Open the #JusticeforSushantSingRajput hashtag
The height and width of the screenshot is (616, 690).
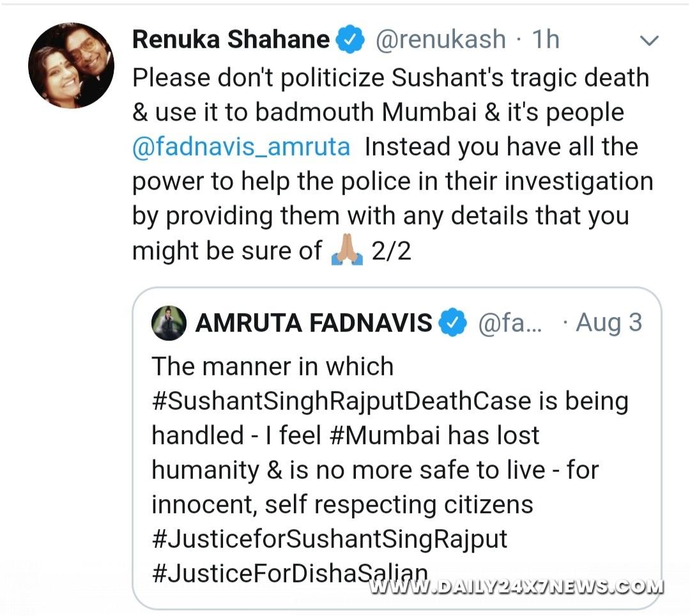(330, 539)
